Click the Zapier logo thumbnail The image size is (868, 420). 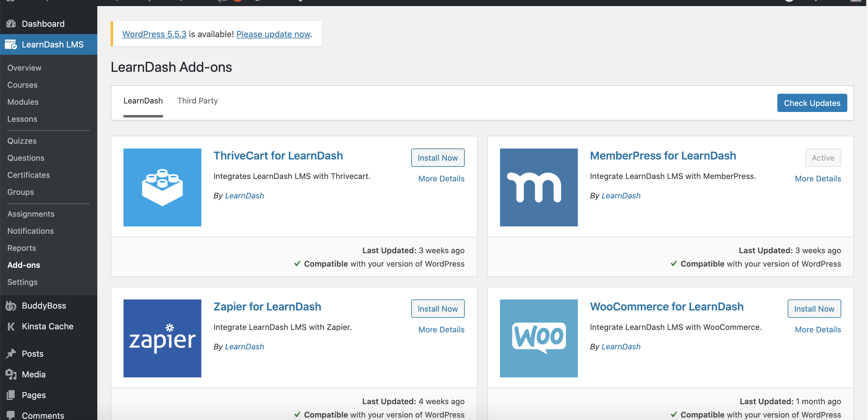pos(162,338)
